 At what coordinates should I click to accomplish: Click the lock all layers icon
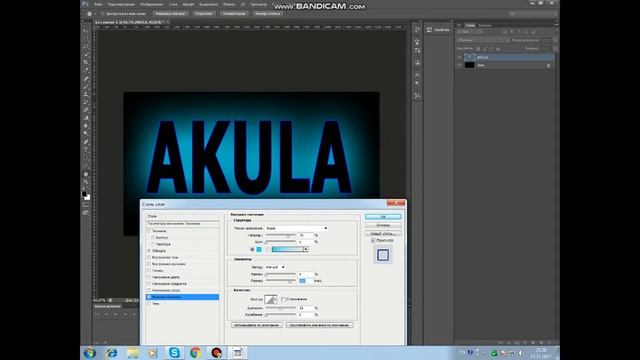[498, 49]
